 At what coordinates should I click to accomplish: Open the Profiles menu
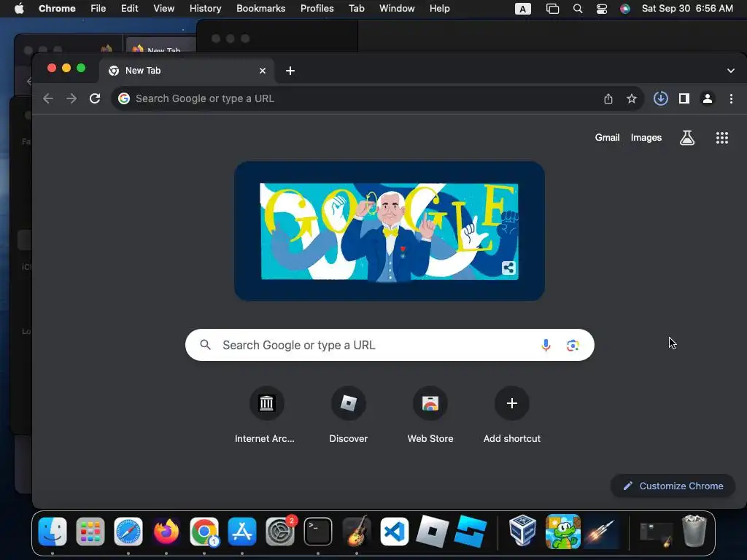click(x=317, y=9)
